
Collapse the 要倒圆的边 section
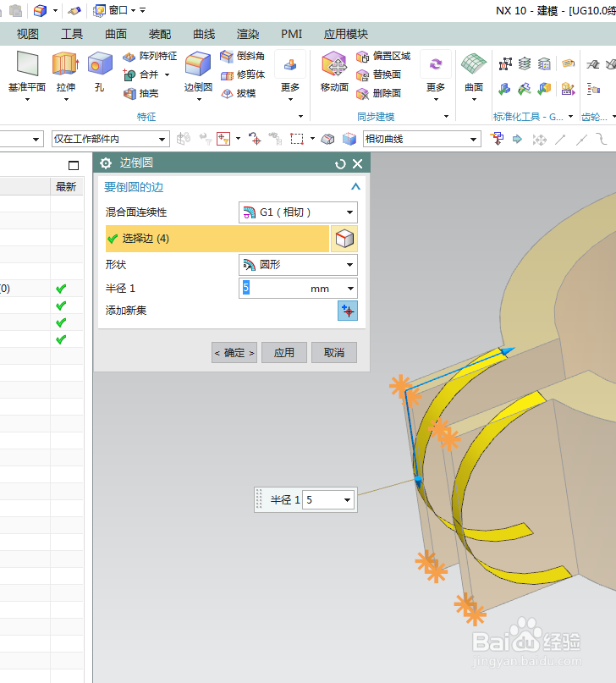tap(355, 187)
